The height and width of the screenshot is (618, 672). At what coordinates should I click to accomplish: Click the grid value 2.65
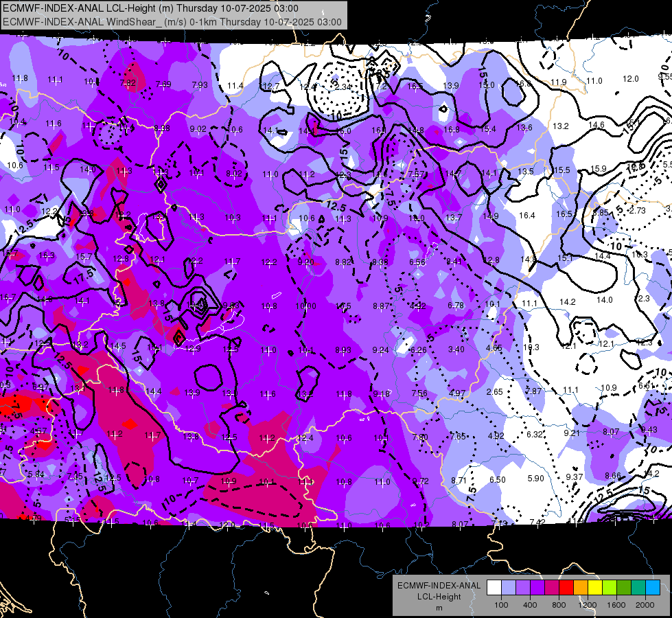[x=495, y=391]
